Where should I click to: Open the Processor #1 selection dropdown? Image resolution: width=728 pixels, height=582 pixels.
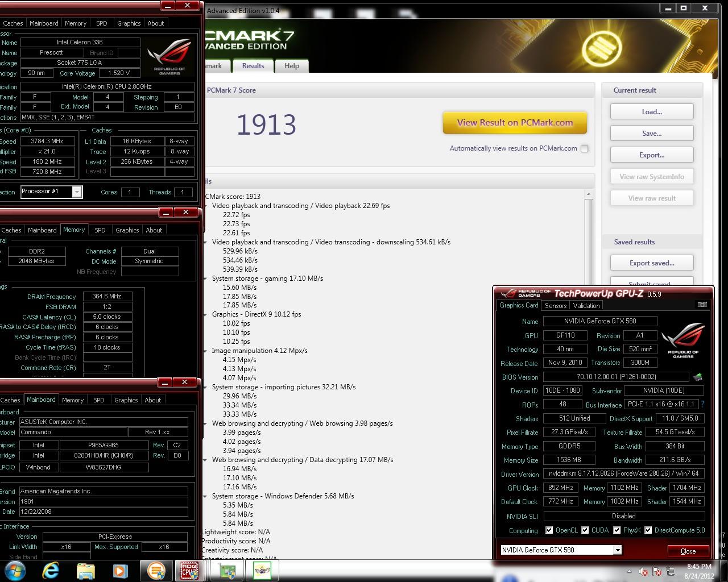pyautogui.click(x=76, y=192)
